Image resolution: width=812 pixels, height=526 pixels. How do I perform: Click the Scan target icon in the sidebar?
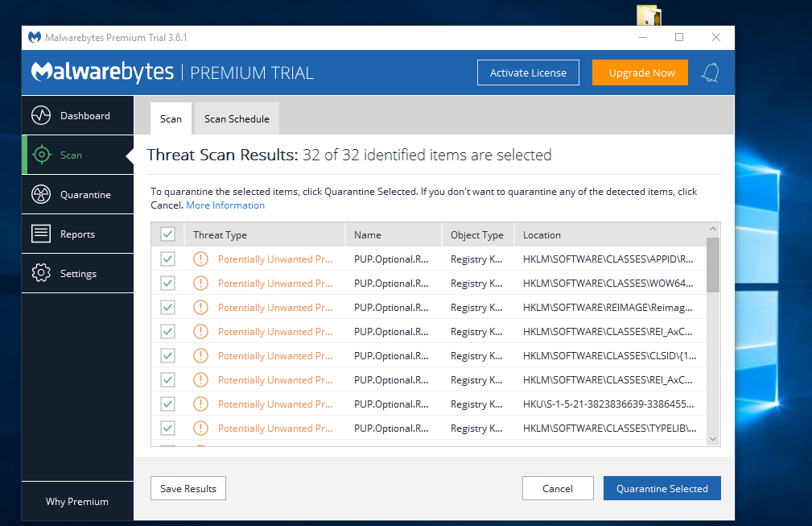tap(41, 155)
